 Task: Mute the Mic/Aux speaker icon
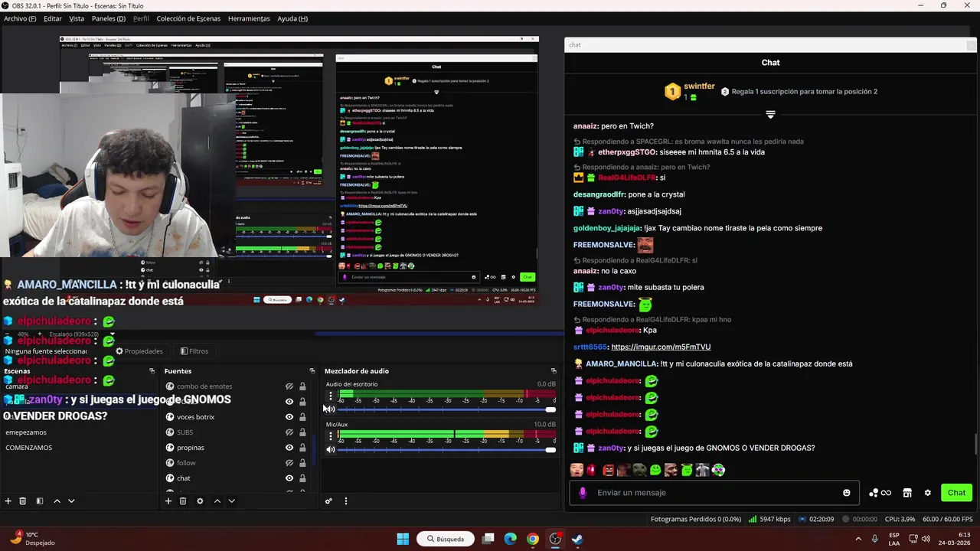click(330, 449)
